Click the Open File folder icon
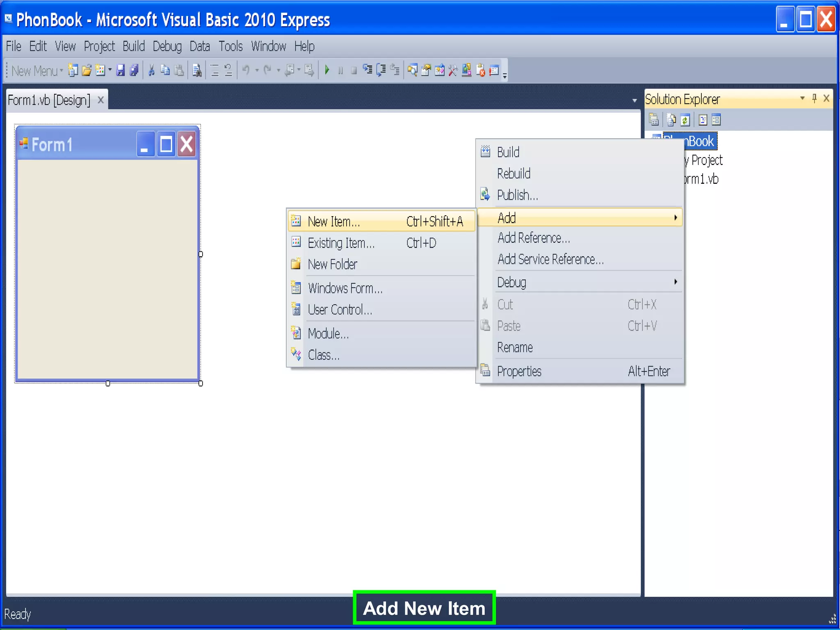This screenshot has width=840, height=630. click(87, 71)
